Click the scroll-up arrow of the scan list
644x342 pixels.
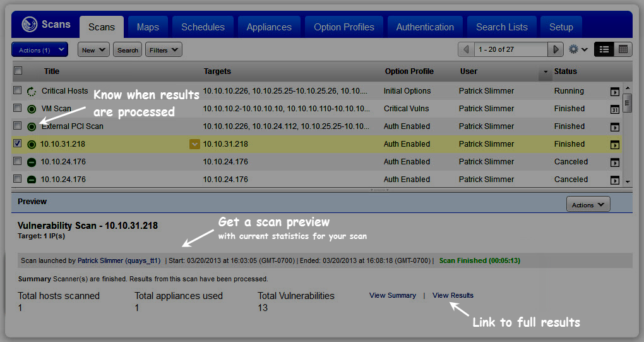coord(627,88)
